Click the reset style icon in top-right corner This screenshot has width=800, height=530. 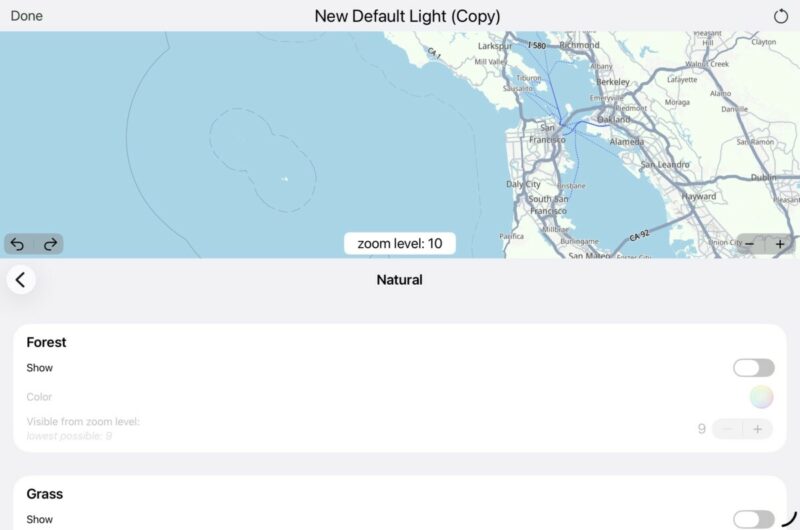tap(782, 16)
